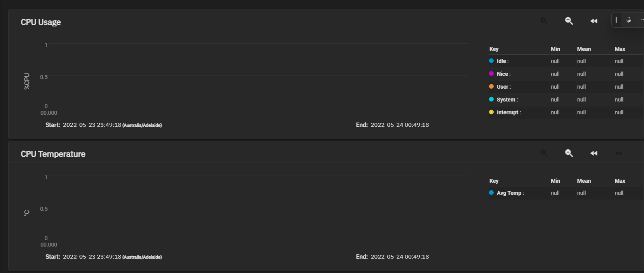
Task: Zoom out the CPU Temperature chart
Action: tap(569, 153)
